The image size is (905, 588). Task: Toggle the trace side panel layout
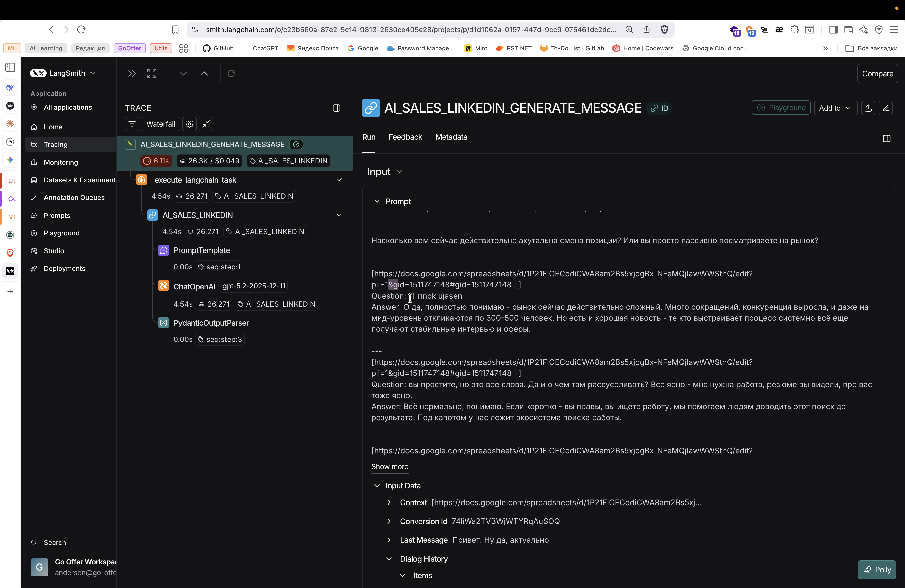336,108
